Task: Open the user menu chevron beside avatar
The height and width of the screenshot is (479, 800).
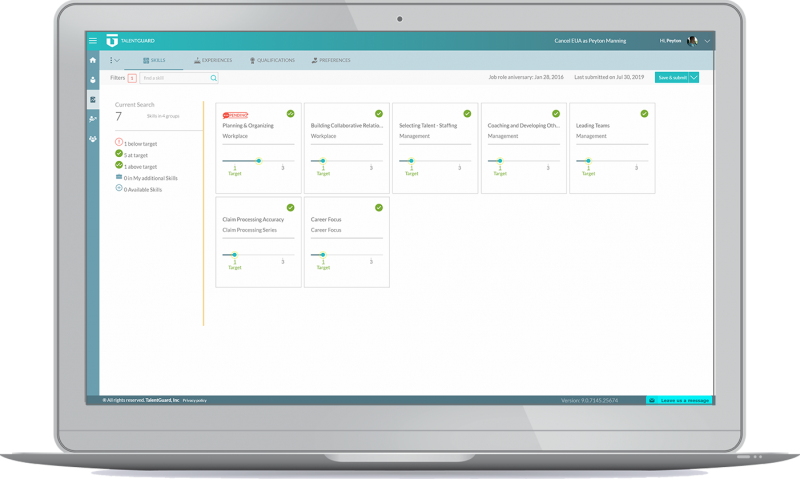Action: (707, 41)
